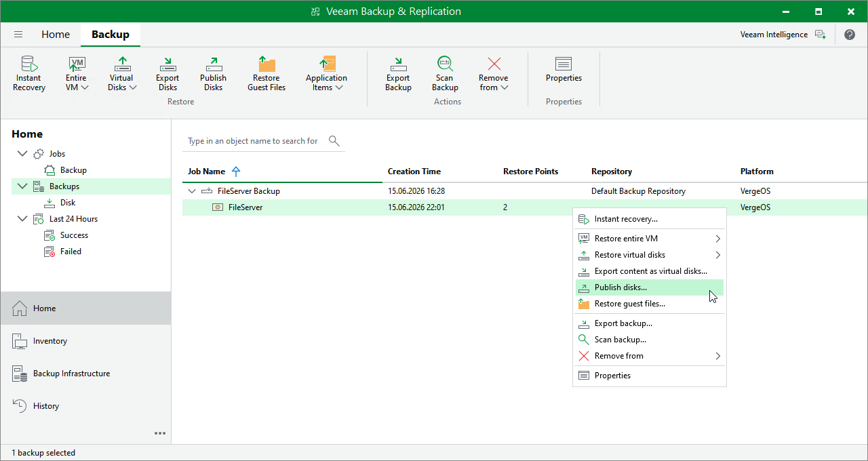Select the Failed tree item
The width and height of the screenshot is (868, 461).
tap(71, 252)
